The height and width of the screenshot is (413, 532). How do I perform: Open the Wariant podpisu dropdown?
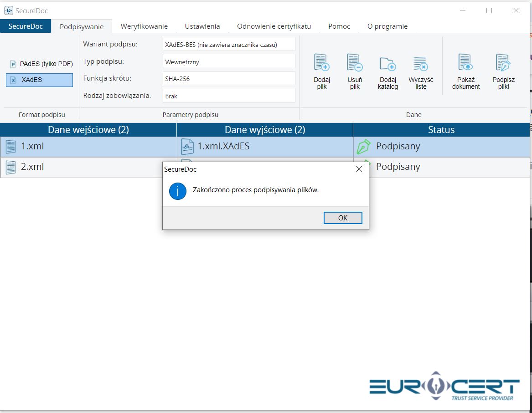pos(229,44)
